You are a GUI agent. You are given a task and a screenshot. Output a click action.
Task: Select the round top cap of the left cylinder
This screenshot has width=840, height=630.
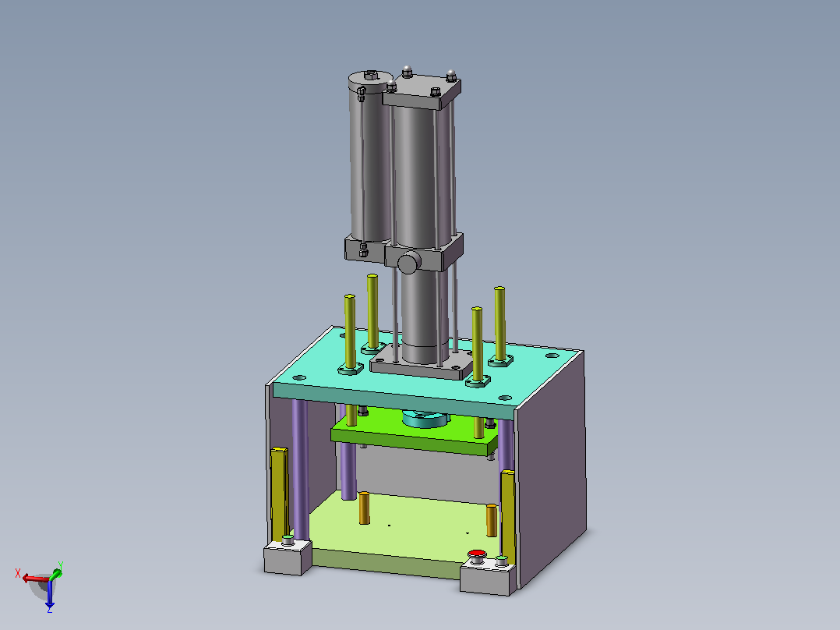[x=371, y=82]
